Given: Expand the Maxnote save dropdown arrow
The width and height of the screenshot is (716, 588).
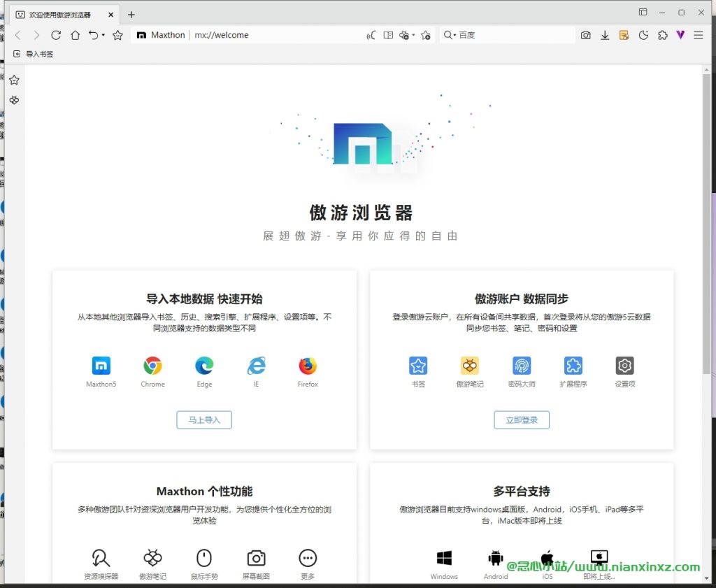Looking at the screenshot, I should pos(413,35).
